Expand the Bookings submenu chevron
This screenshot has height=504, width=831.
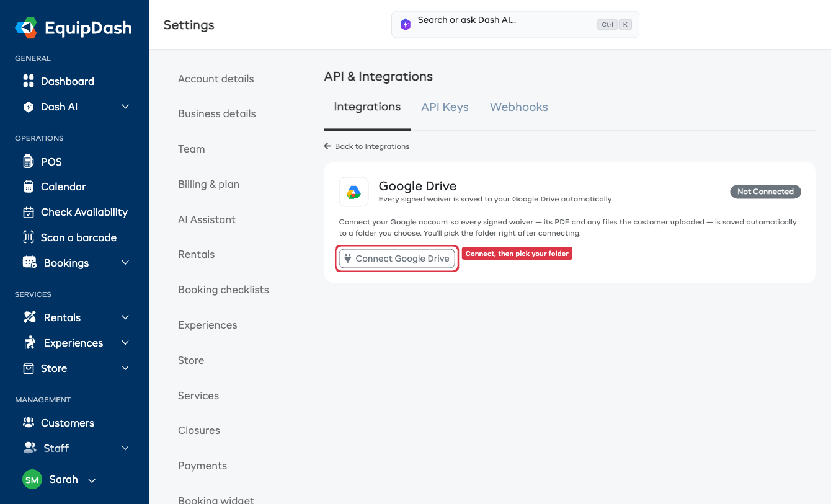(125, 263)
